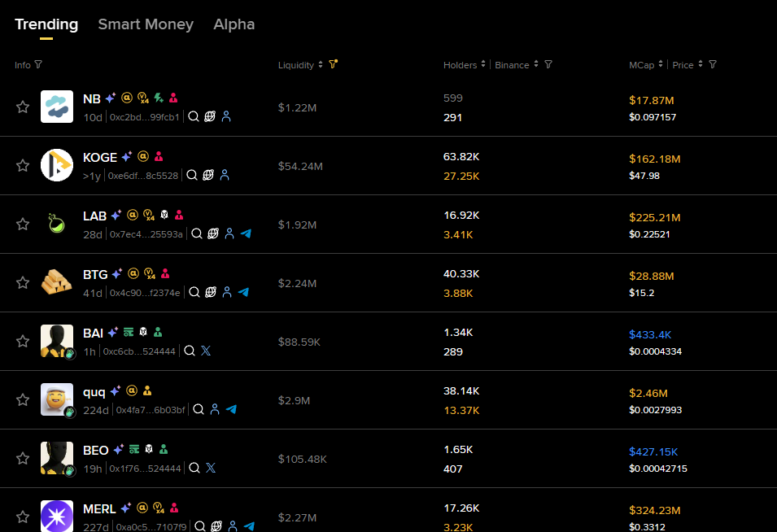The height and width of the screenshot is (532, 777).
Task: Sort the table by Holders
Action: point(482,64)
